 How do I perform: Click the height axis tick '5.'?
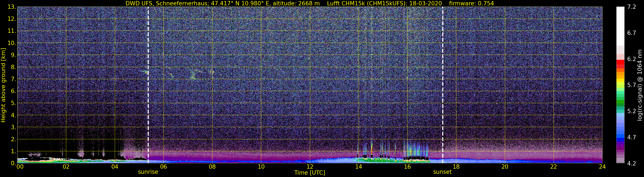13,103
